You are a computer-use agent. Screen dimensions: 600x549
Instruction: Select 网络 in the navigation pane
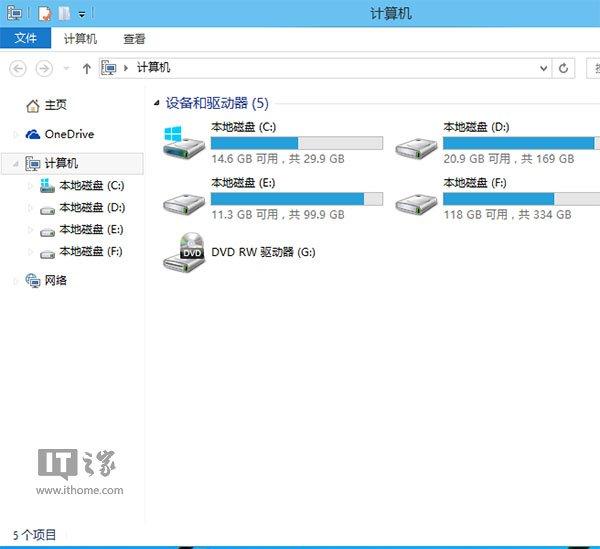[x=55, y=281]
